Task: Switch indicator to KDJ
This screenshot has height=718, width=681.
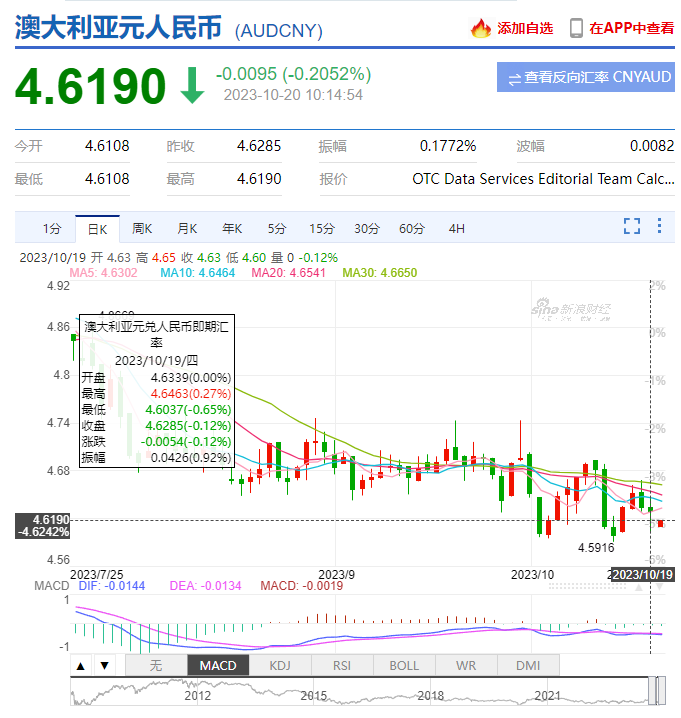Action: [280, 665]
